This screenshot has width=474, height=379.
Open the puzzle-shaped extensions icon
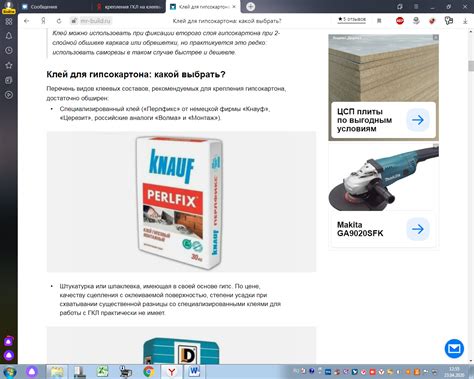coord(449,21)
